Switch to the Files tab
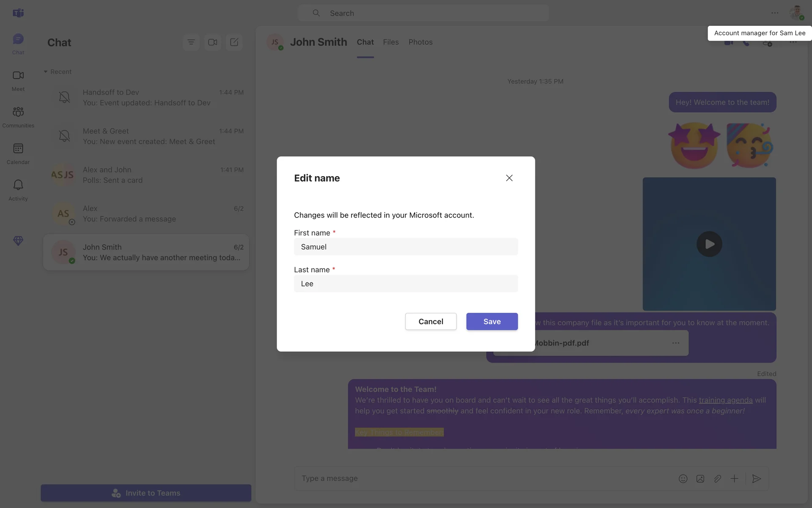 coord(390,42)
